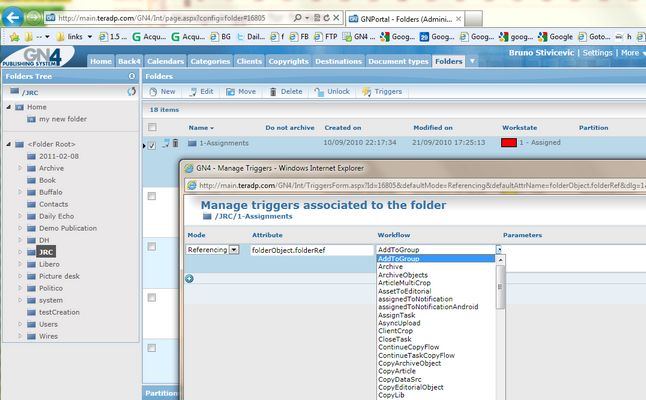
Task: Click the GN4 Publishing System logo
Action: (x=37, y=57)
